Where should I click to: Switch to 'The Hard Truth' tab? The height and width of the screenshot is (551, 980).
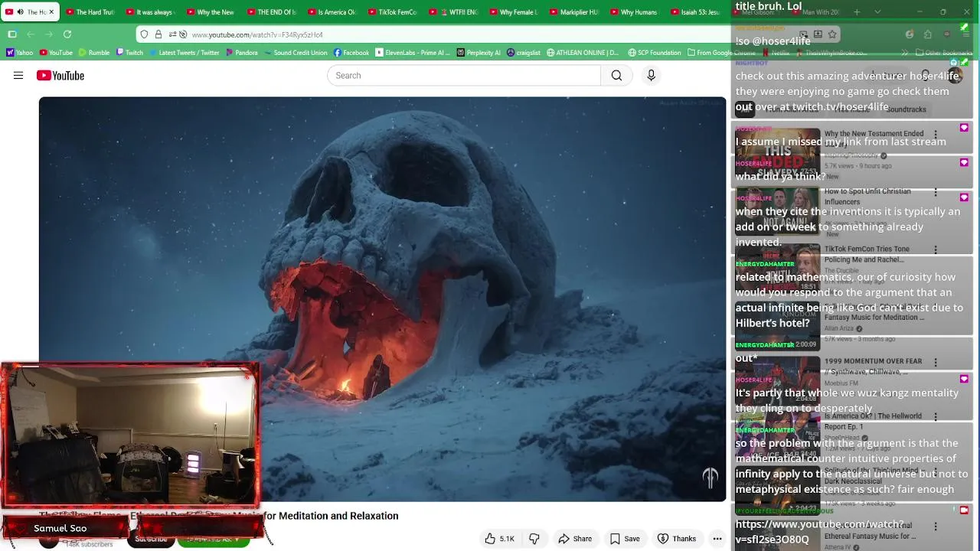click(90, 12)
